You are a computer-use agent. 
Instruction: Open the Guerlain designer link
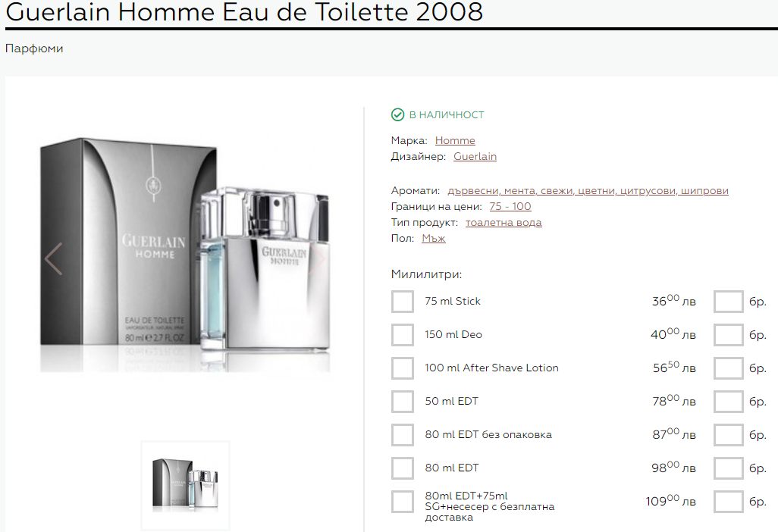[475, 157]
